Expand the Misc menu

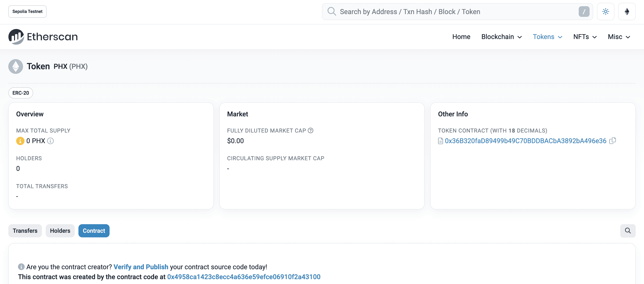(619, 37)
